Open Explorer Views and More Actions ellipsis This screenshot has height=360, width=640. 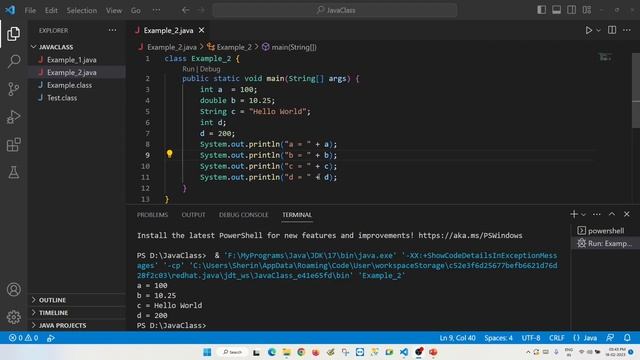[112, 30]
